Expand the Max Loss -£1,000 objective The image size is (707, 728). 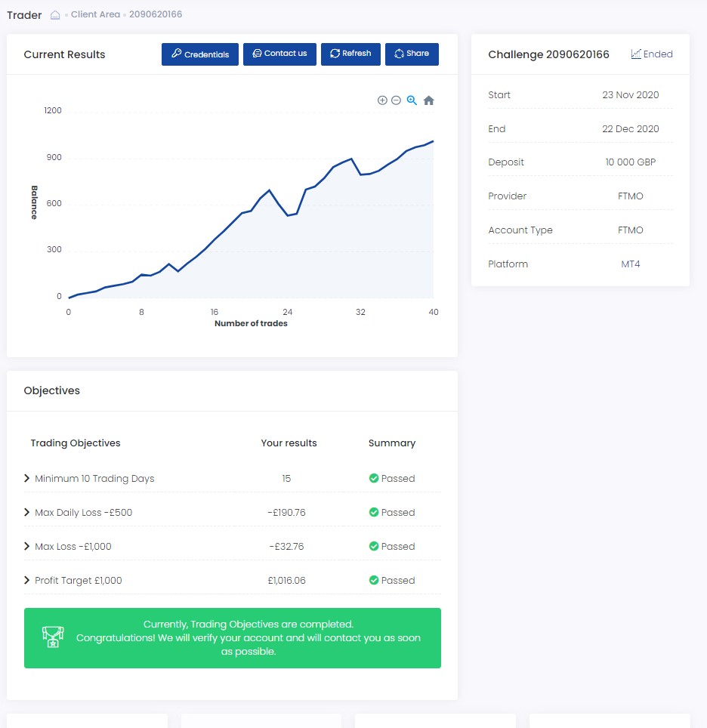pyautogui.click(x=27, y=547)
